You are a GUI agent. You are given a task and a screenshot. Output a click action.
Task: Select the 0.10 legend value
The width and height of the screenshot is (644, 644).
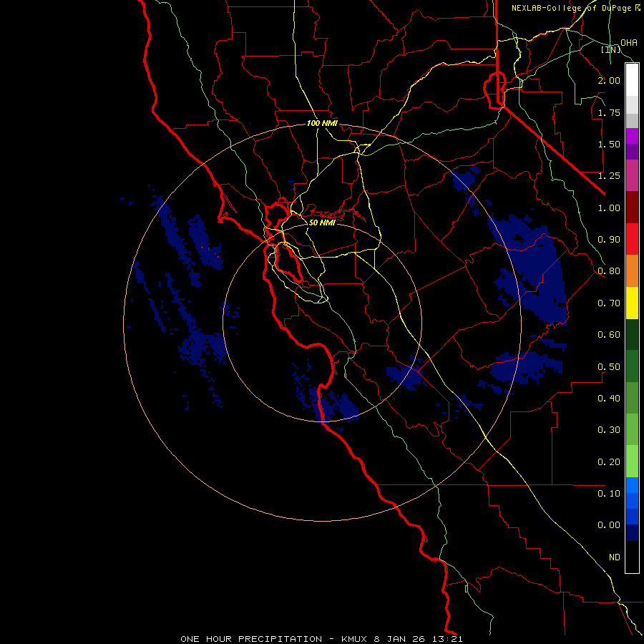[609, 493]
